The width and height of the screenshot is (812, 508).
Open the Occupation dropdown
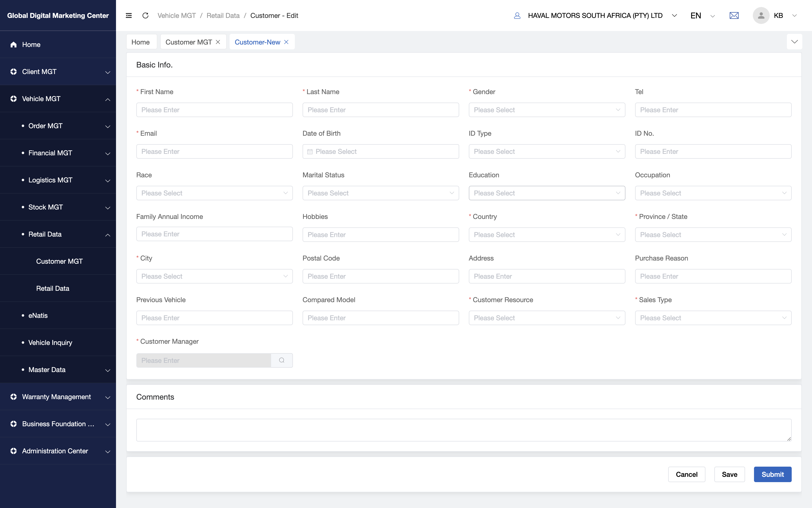tap(713, 193)
